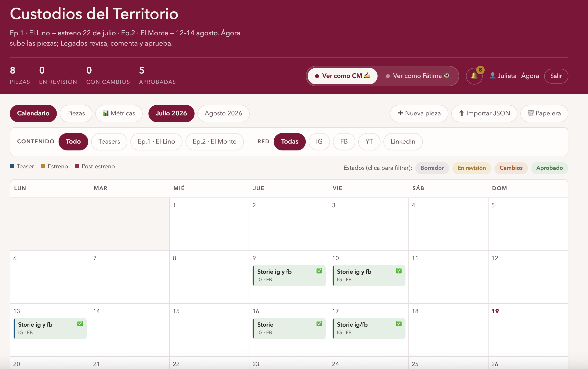Click the Post-estreno magenta legend swatch

click(x=77, y=166)
